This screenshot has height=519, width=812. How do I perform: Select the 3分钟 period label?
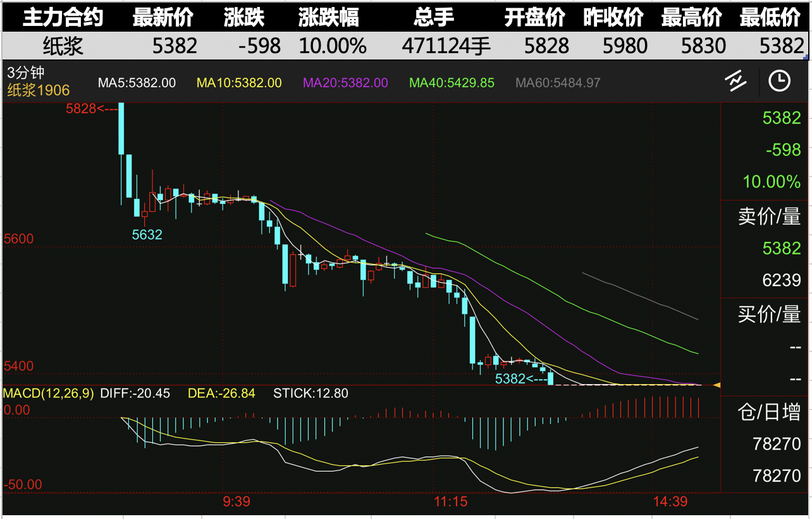pos(26,72)
